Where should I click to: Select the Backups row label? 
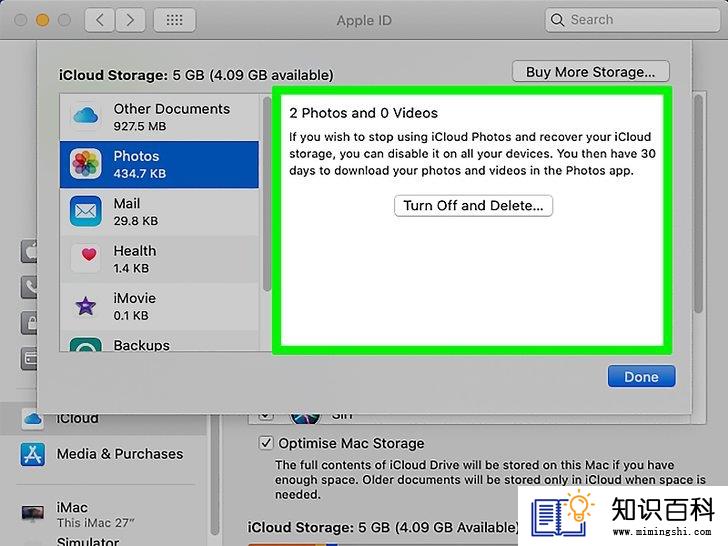coord(142,345)
